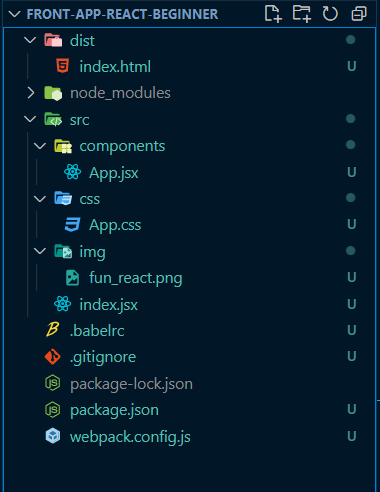Viewport: 380px width, 492px height.
Task: Click the git icon beside .gitignore
Action: coord(53,357)
